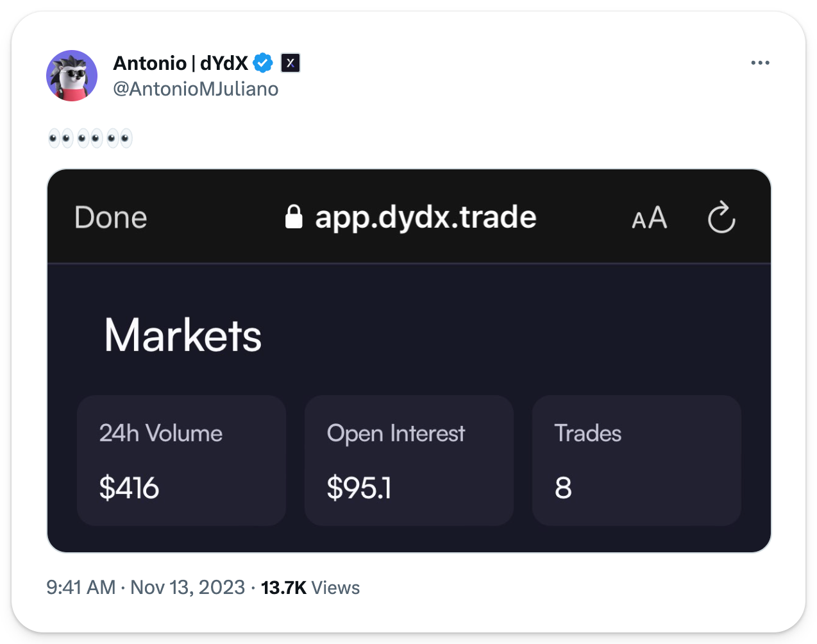This screenshot has height=644, width=817.
Task: Reload the page with the refresh icon
Action: point(721,217)
